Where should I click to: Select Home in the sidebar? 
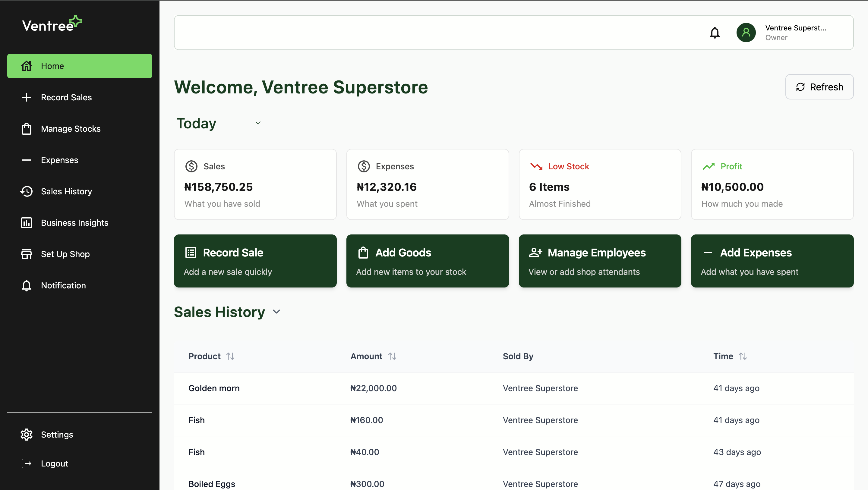(x=52, y=66)
